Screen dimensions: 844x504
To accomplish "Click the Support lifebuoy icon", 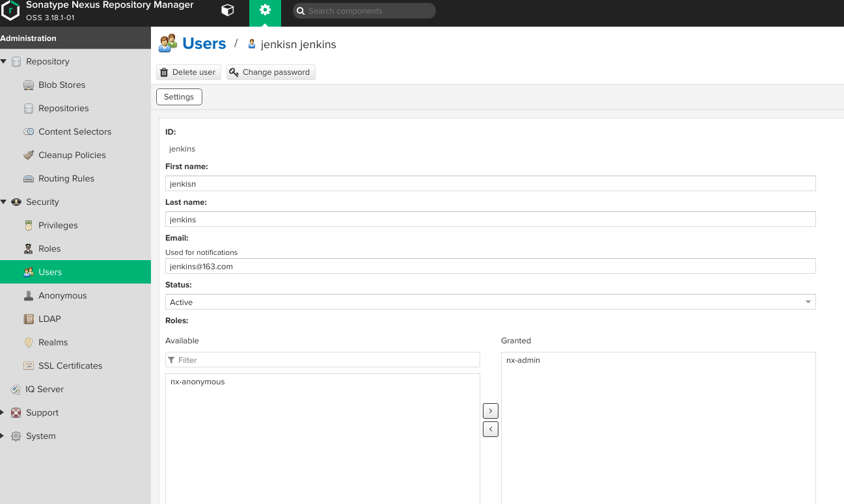I will pyautogui.click(x=16, y=413).
